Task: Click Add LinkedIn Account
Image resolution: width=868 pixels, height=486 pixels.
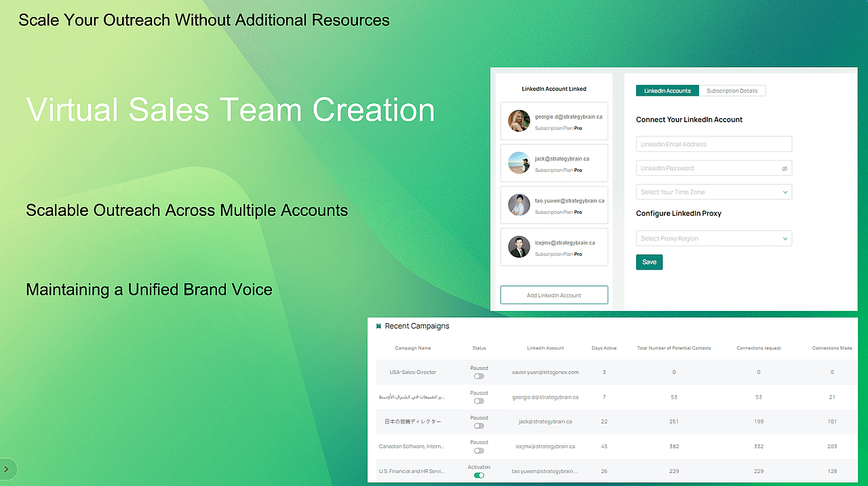Action: click(x=554, y=294)
